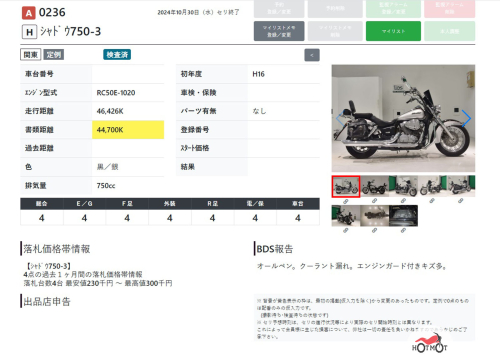Click the red 'A' grade badge
Viewport: 500px width, 360px height.
coord(29,13)
